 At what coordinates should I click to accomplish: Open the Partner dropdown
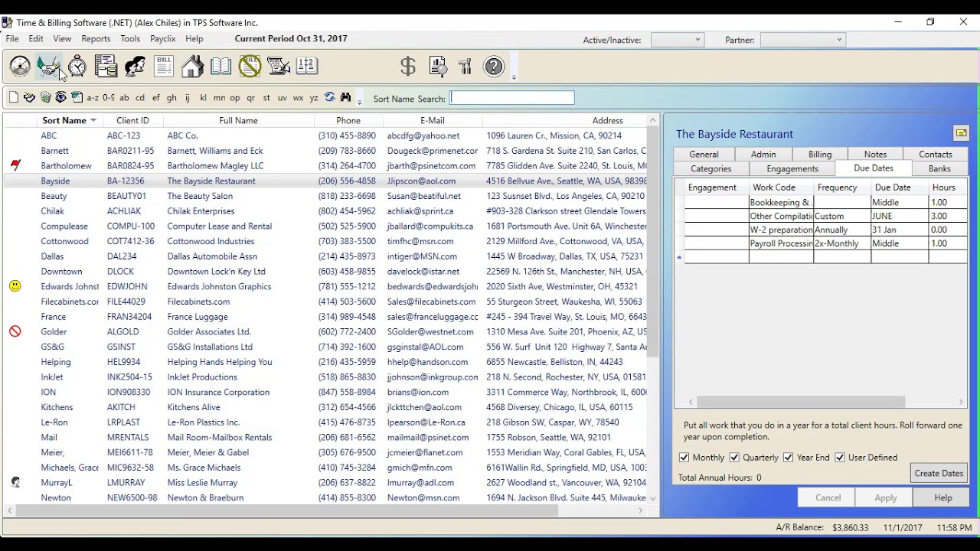click(802, 40)
